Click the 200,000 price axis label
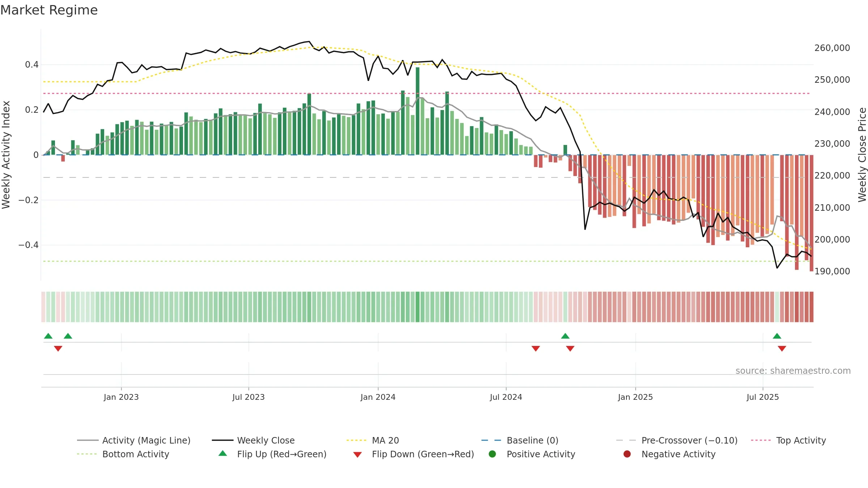The height and width of the screenshot is (488, 868). (x=832, y=240)
